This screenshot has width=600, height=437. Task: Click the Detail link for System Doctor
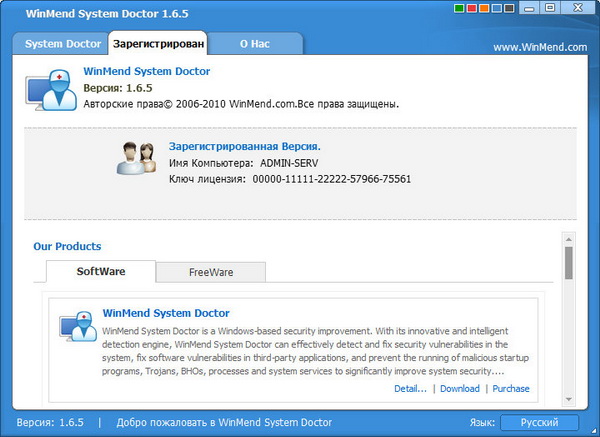[x=410, y=389]
